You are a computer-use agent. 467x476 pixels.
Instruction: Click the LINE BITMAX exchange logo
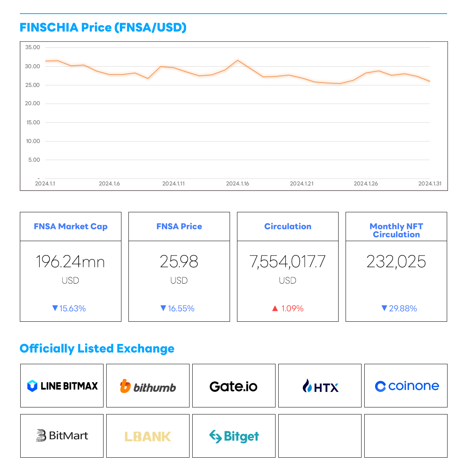click(62, 386)
